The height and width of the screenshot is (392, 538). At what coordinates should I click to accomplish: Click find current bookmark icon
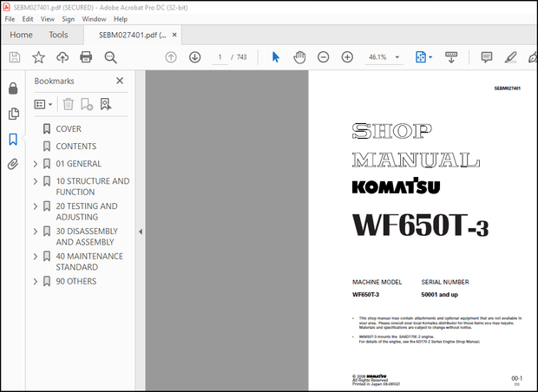(106, 104)
